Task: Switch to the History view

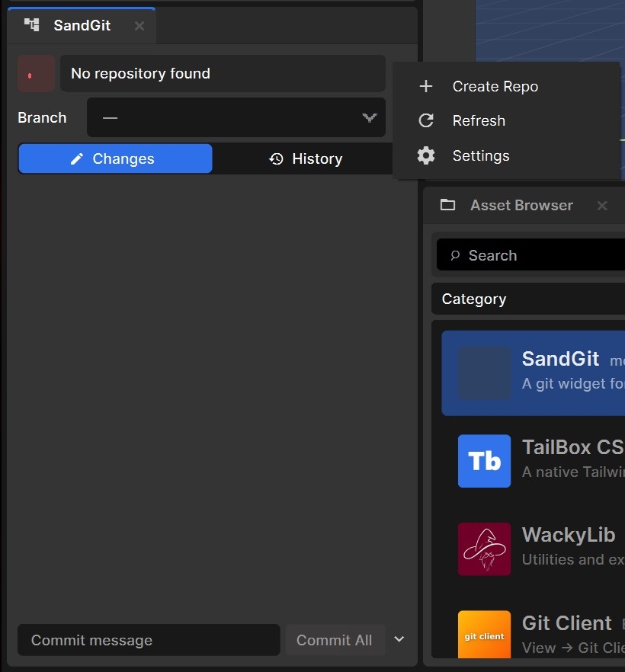Action: pos(306,158)
